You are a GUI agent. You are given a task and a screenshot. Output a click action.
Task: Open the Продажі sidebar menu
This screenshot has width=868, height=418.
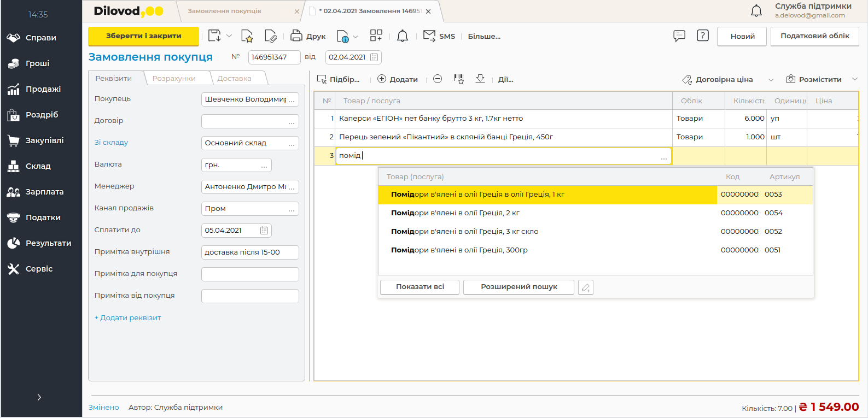tap(43, 89)
